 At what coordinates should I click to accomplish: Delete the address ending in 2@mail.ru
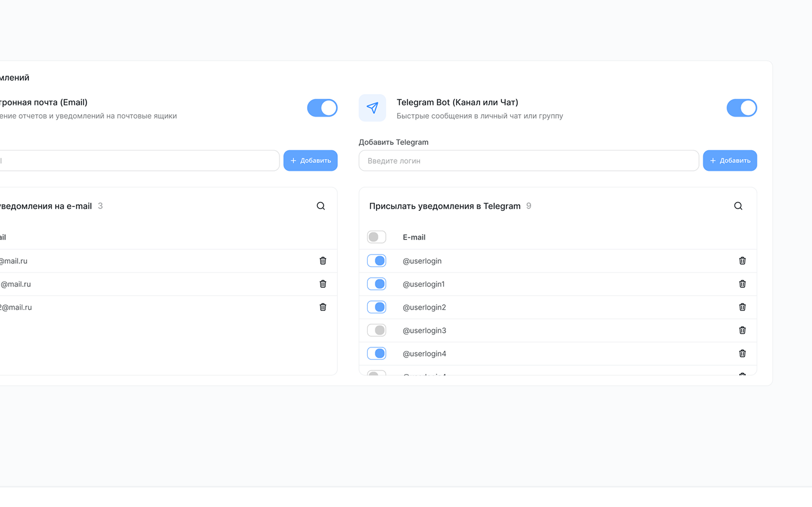tap(323, 307)
